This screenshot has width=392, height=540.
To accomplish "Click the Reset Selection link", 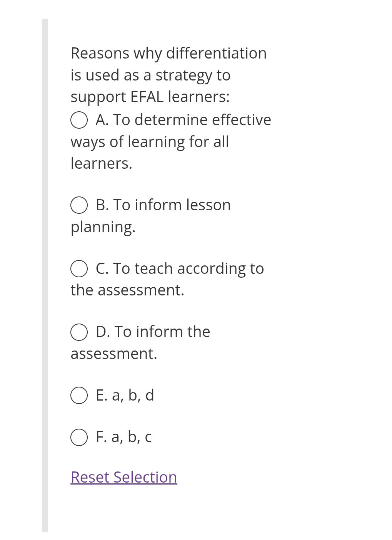I will coord(124,477).
